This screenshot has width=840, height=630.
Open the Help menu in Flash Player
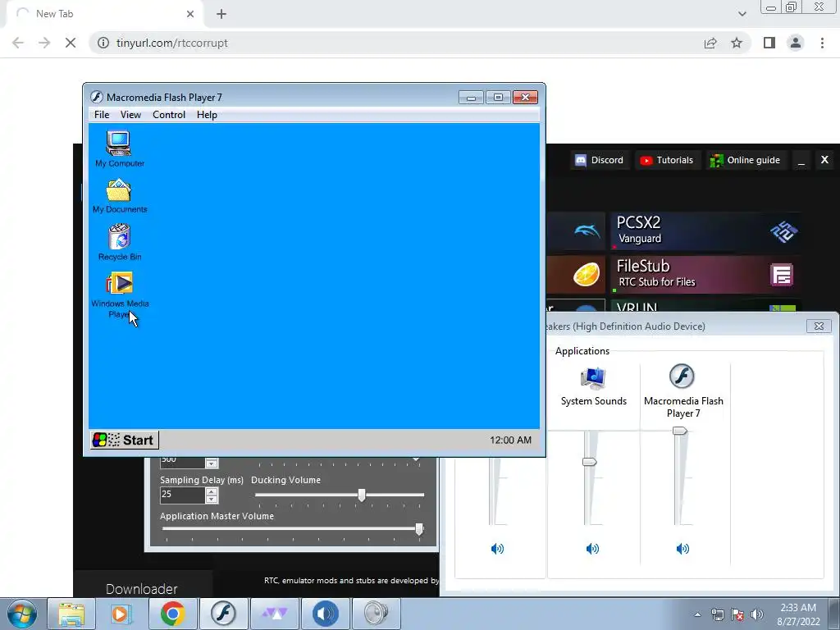207,115
